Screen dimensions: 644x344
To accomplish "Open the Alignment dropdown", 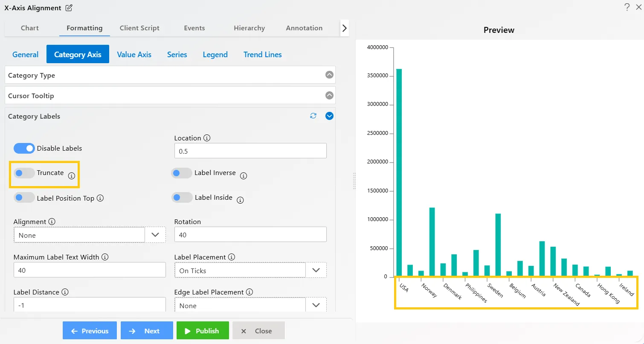I will (155, 235).
